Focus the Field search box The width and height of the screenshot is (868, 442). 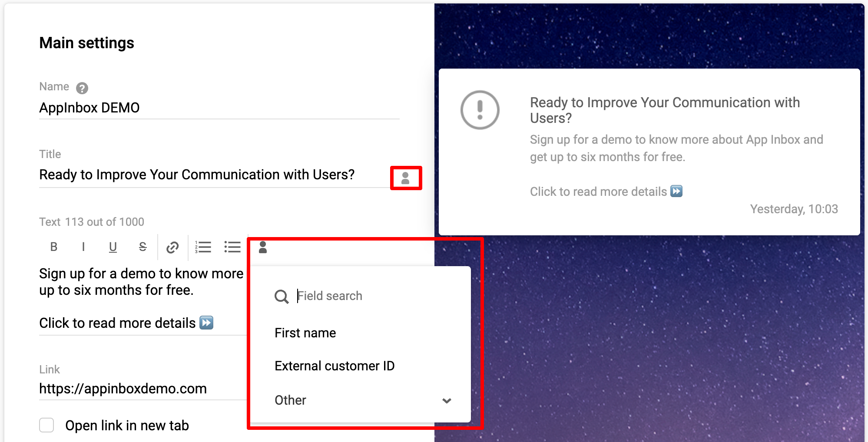click(374, 296)
